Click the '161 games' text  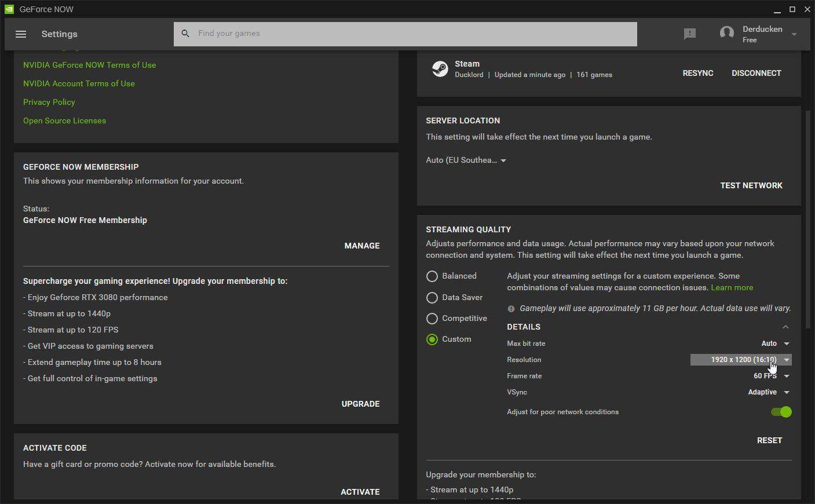[594, 75]
